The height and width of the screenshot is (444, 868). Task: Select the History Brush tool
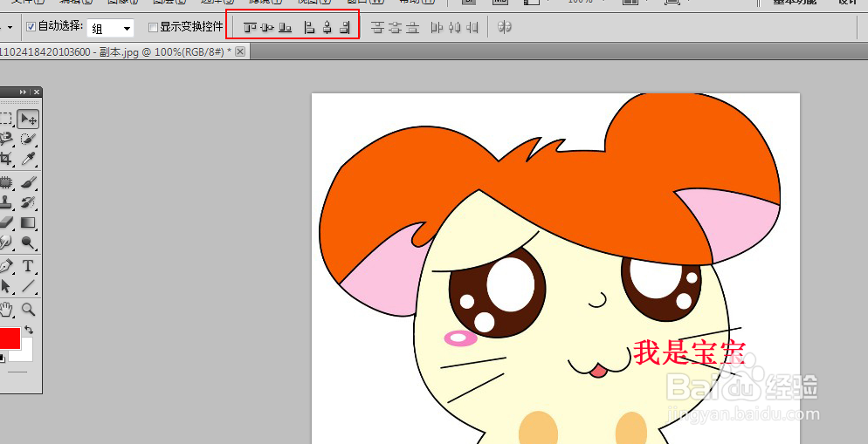tap(28, 202)
